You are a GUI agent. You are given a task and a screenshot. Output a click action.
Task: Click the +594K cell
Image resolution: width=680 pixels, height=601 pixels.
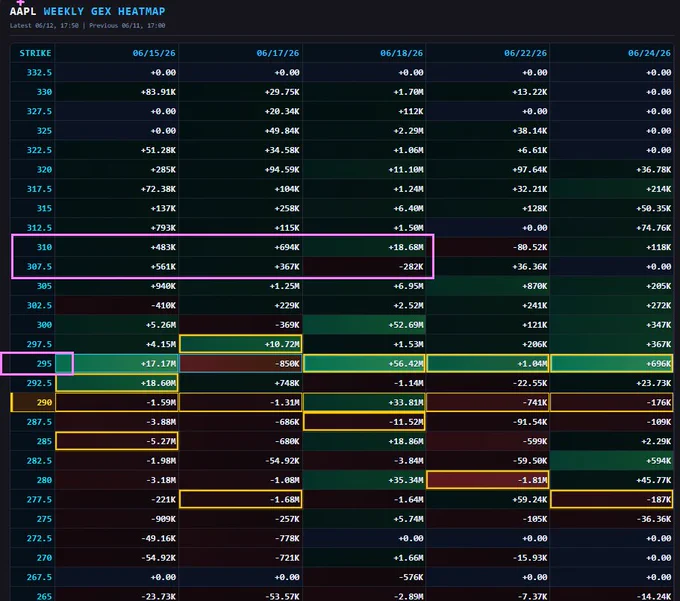[x=612, y=461]
